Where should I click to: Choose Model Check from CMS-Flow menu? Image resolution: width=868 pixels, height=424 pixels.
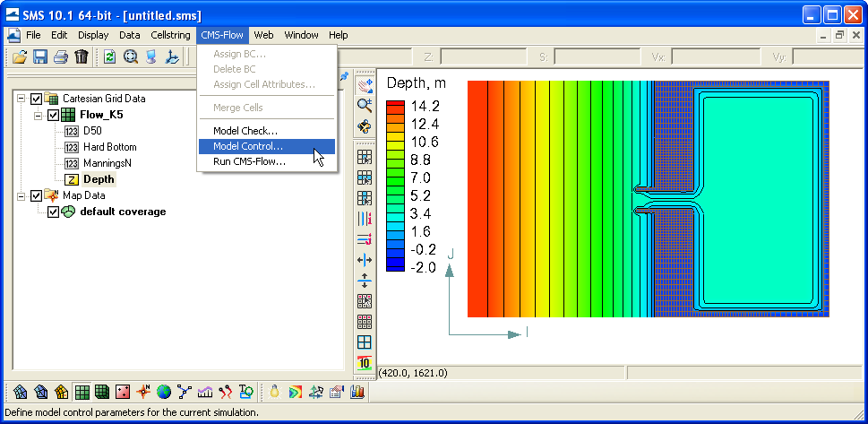click(267, 132)
